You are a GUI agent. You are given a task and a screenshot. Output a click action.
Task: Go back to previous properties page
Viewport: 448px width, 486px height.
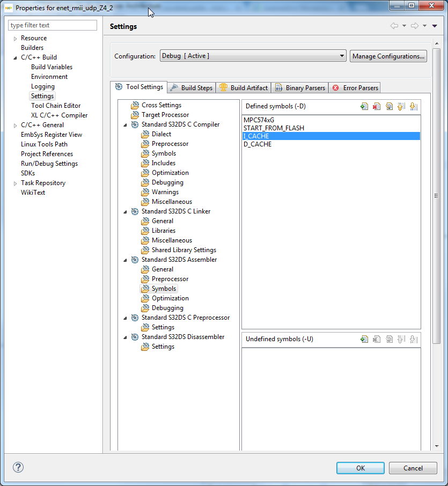(x=394, y=26)
